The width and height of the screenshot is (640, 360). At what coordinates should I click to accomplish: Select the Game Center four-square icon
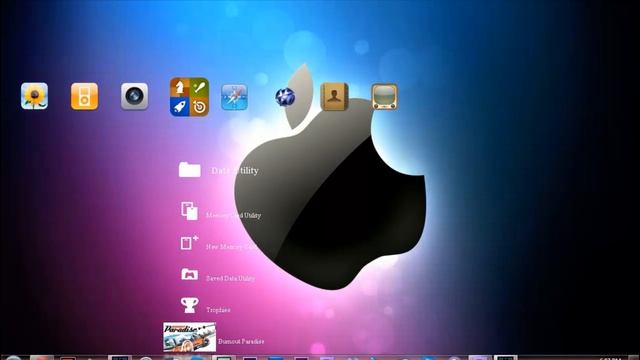[x=189, y=97]
